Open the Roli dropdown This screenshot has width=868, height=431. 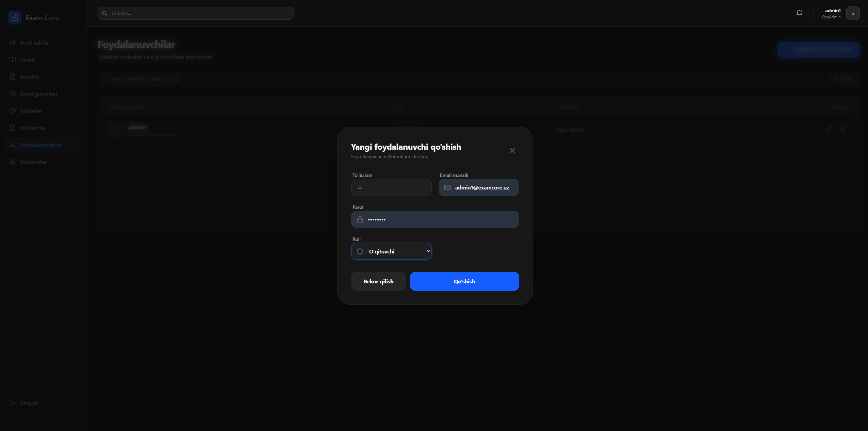[391, 251]
